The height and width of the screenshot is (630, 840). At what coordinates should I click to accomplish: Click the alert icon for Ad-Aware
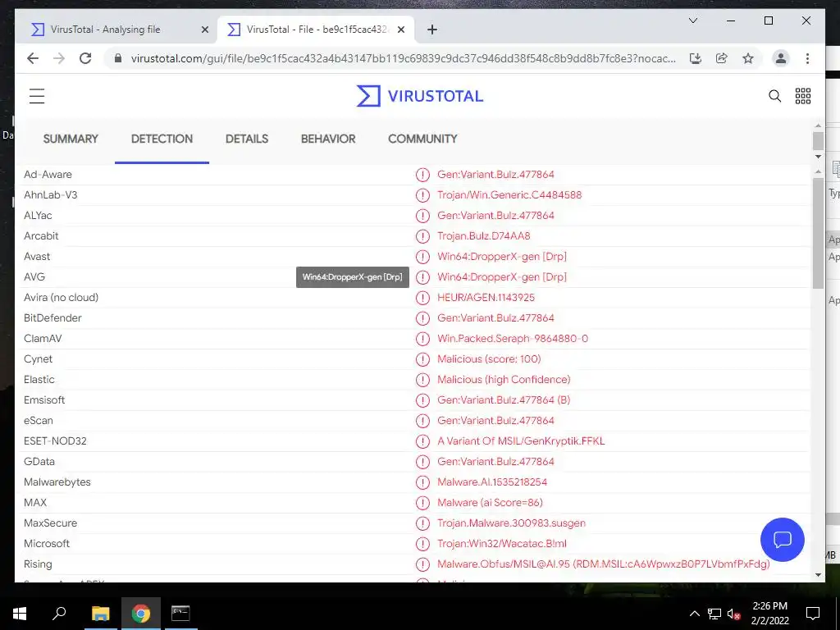coord(422,175)
